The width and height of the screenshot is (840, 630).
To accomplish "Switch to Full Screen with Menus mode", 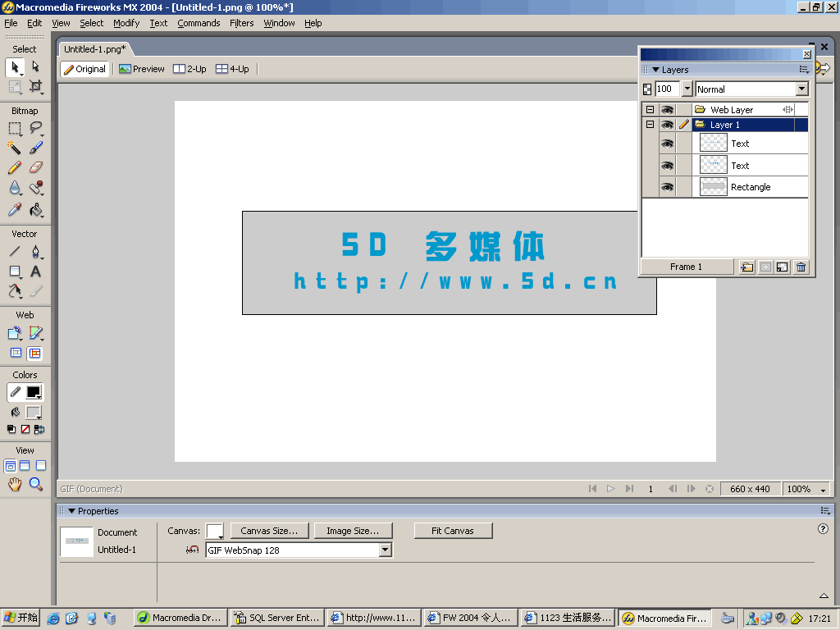I will (x=25, y=466).
